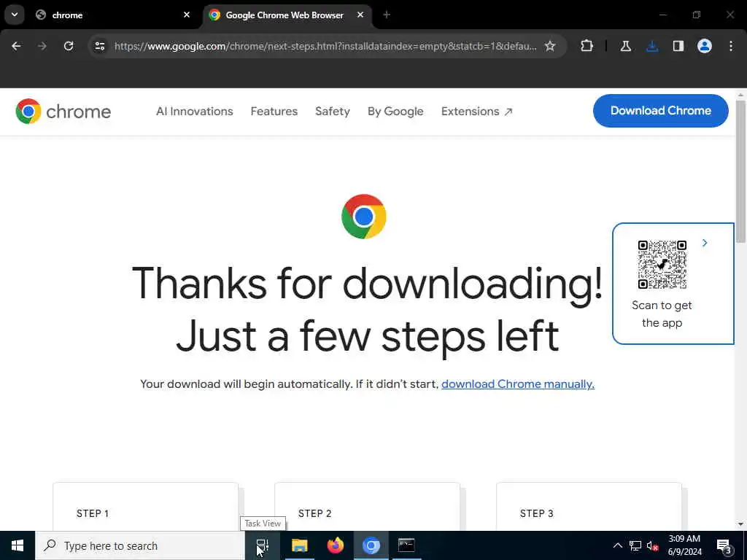
Task: Close the 'Google Chrome Web Browser' tab
Action: click(x=360, y=15)
